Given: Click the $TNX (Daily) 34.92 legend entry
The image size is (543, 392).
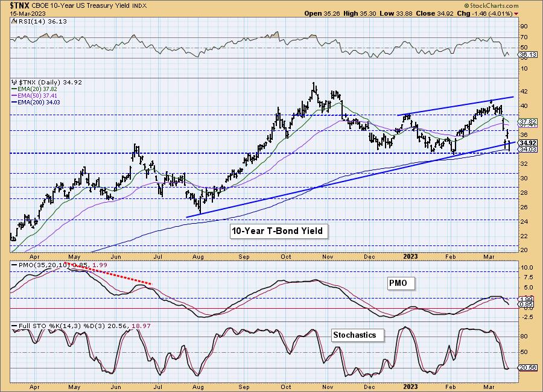Looking at the screenshot, I should click(50, 83).
